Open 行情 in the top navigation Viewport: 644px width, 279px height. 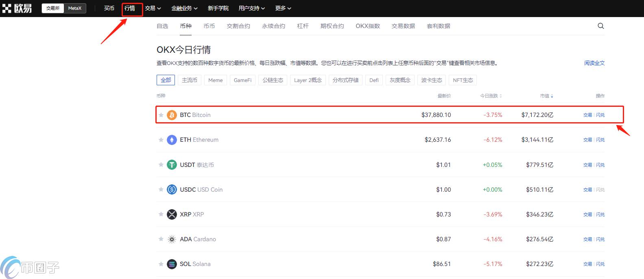coord(130,8)
